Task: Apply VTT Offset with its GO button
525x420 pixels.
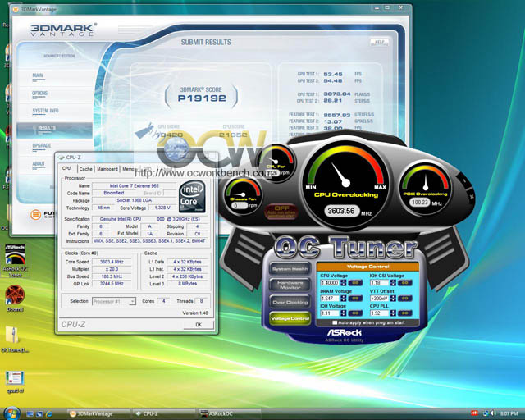Action: (405, 299)
